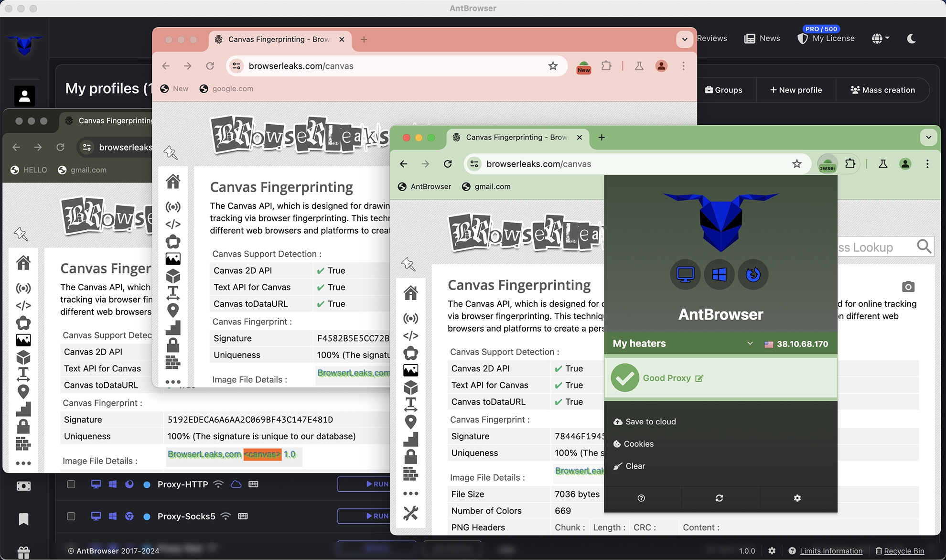Open AntBrowser bookmark in green window
Image resolution: width=946 pixels, height=560 pixels.
coord(424,186)
